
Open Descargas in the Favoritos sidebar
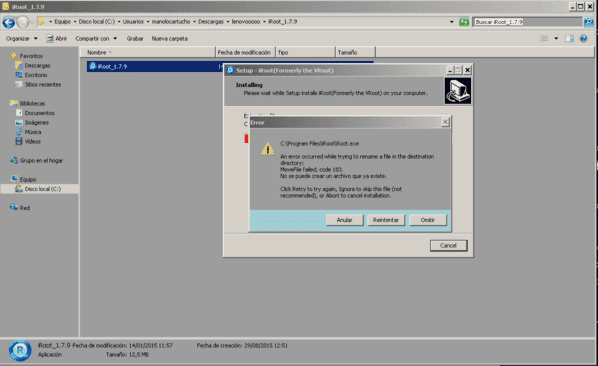37,66
